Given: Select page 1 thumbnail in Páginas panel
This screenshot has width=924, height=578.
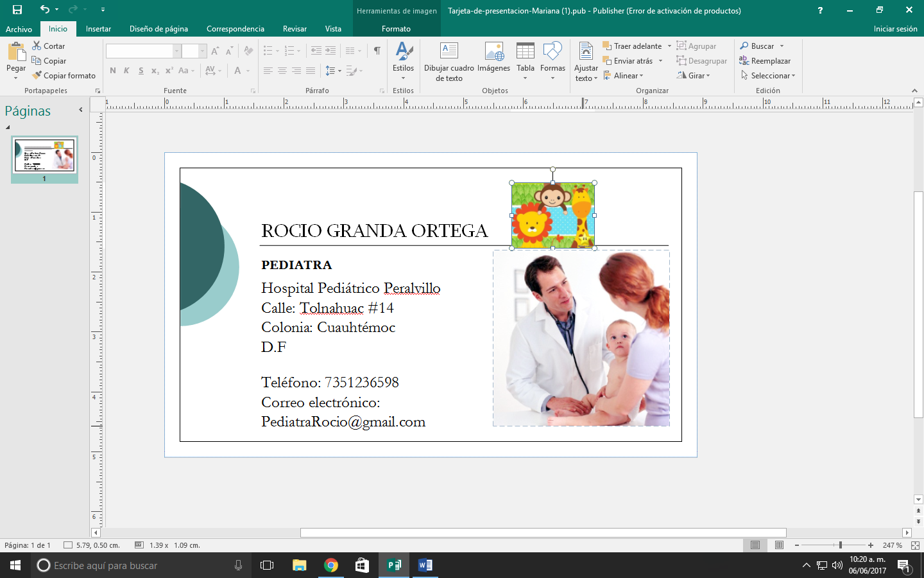Looking at the screenshot, I should (x=44, y=155).
